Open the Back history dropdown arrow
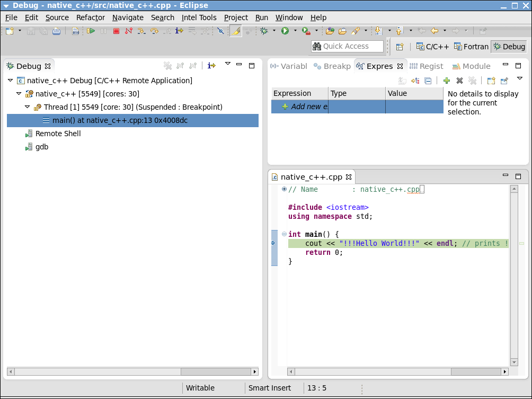This screenshot has height=399, width=532. (x=445, y=31)
